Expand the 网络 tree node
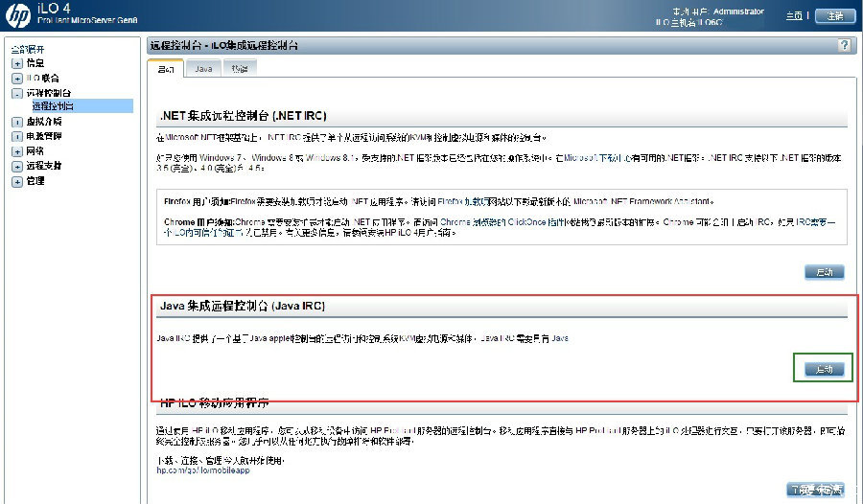 point(17,151)
